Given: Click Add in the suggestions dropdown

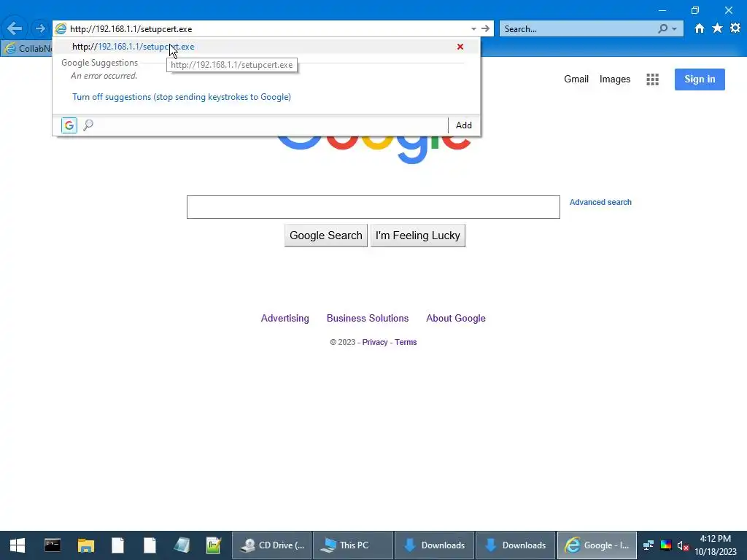Looking at the screenshot, I should [463, 125].
